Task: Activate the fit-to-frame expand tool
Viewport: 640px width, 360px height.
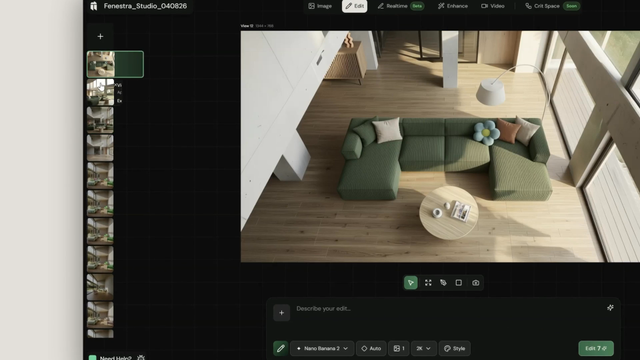Action: pyautogui.click(x=428, y=282)
